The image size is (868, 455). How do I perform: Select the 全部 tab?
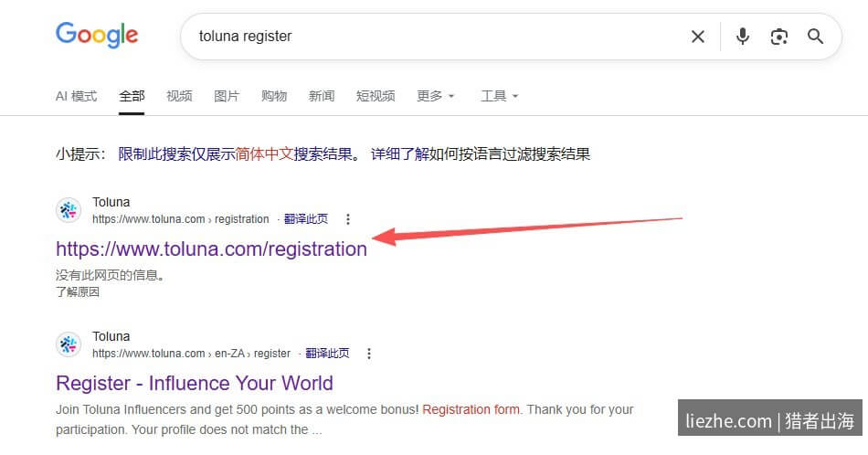132,96
